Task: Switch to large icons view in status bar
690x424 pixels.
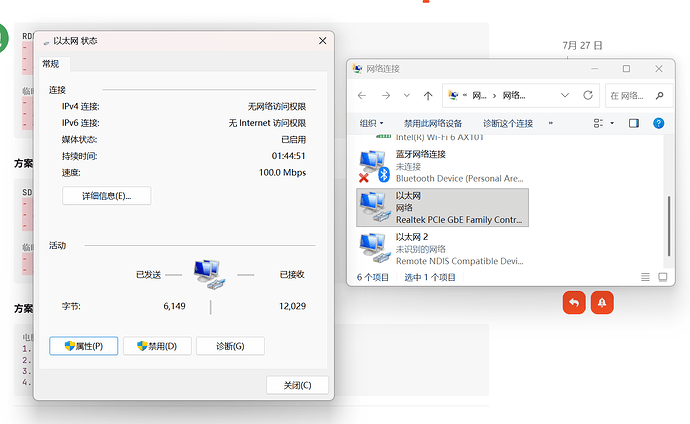Action: [x=663, y=277]
